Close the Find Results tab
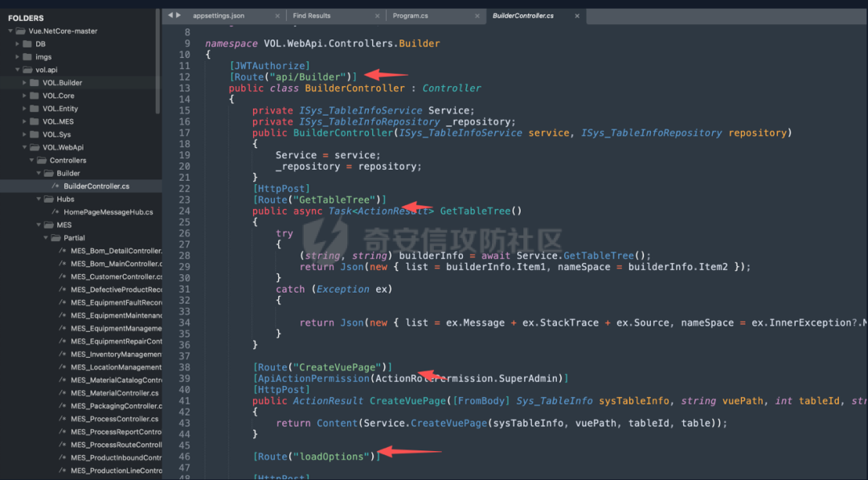 pos(378,16)
